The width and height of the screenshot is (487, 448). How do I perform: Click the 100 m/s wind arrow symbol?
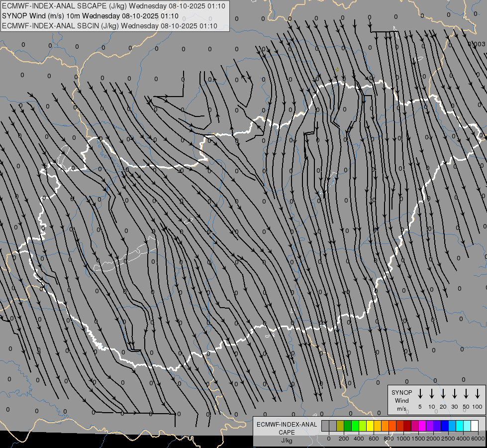click(x=478, y=394)
